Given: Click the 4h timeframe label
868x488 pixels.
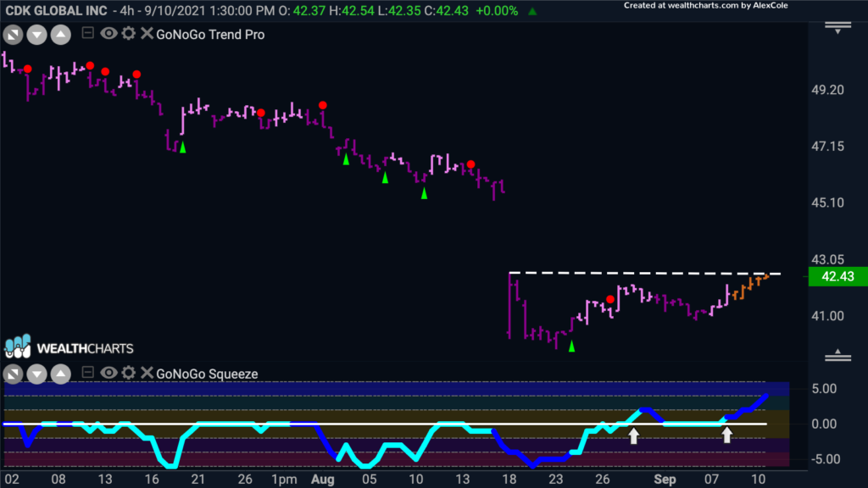Looking at the screenshot, I should coord(127,10).
